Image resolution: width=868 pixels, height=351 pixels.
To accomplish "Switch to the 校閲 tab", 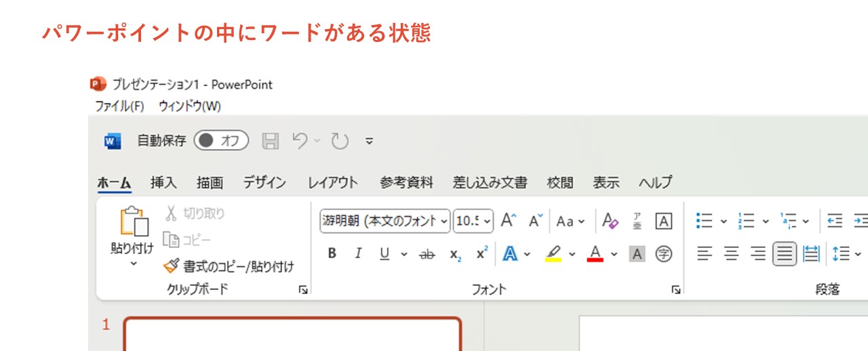I will 560,182.
